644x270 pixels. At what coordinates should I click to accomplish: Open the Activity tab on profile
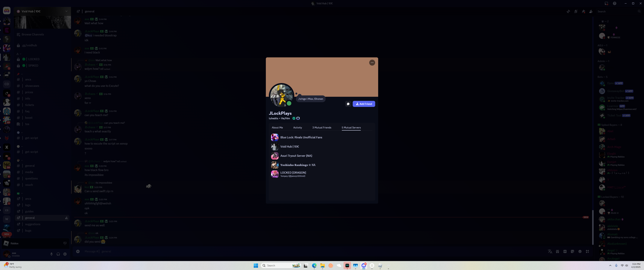297,127
